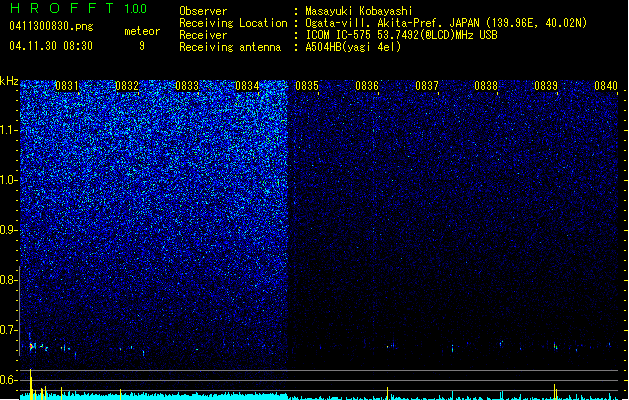The width and height of the screenshot is (629, 400).
Task: Click the 0835 time marker
Action: pos(307,86)
